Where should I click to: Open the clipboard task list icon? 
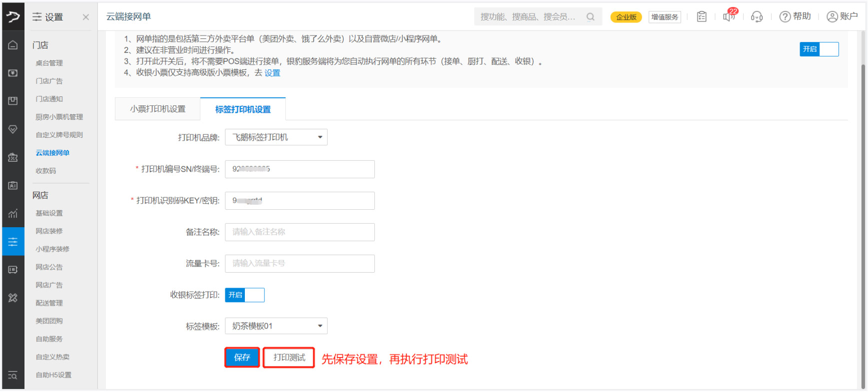click(702, 17)
